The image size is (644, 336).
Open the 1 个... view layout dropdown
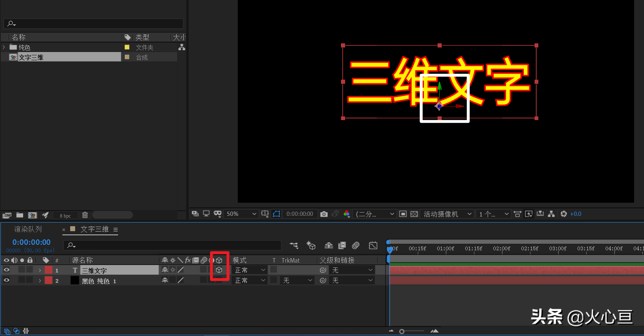[x=493, y=214]
